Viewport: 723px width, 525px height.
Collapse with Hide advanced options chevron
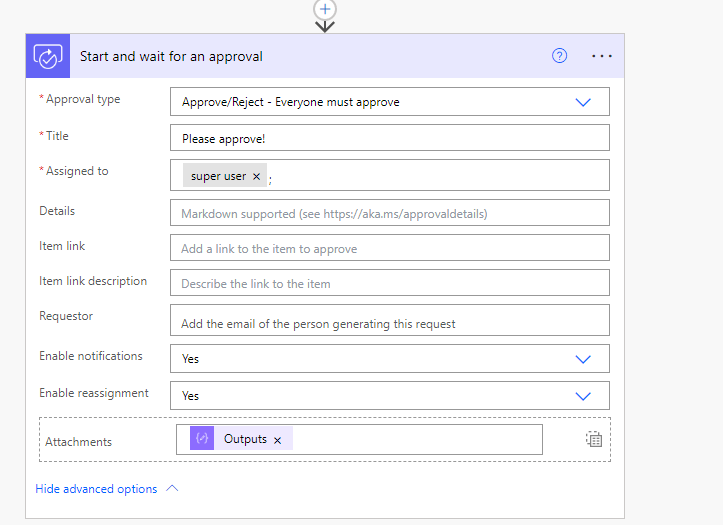pos(172,488)
